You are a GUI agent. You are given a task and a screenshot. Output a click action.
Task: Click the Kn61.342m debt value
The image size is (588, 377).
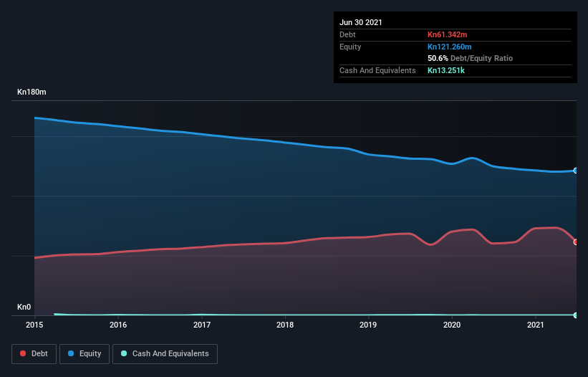tap(448, 34)
